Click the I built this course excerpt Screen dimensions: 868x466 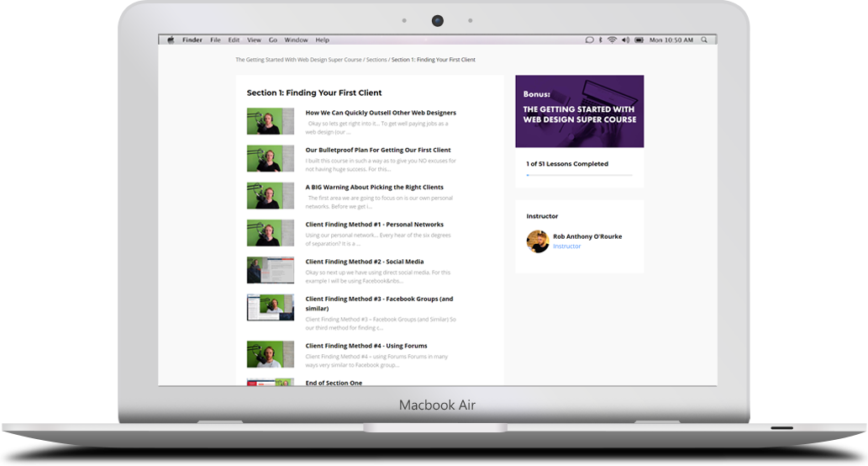[381, 165]
